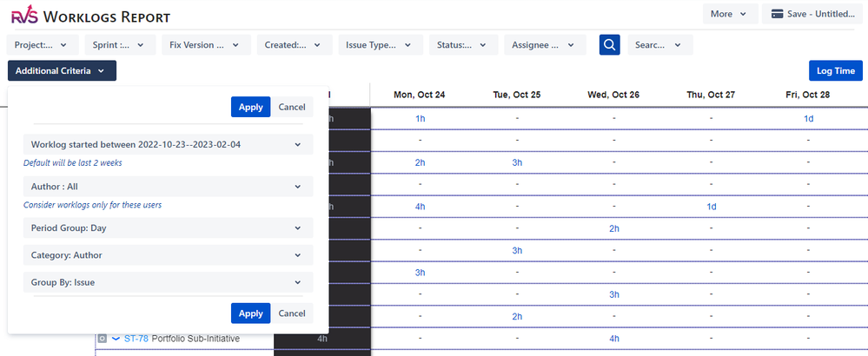868x356 pixels.
Task: Open the 3h worklog on Mon, Oct 24
Action: 420,273
